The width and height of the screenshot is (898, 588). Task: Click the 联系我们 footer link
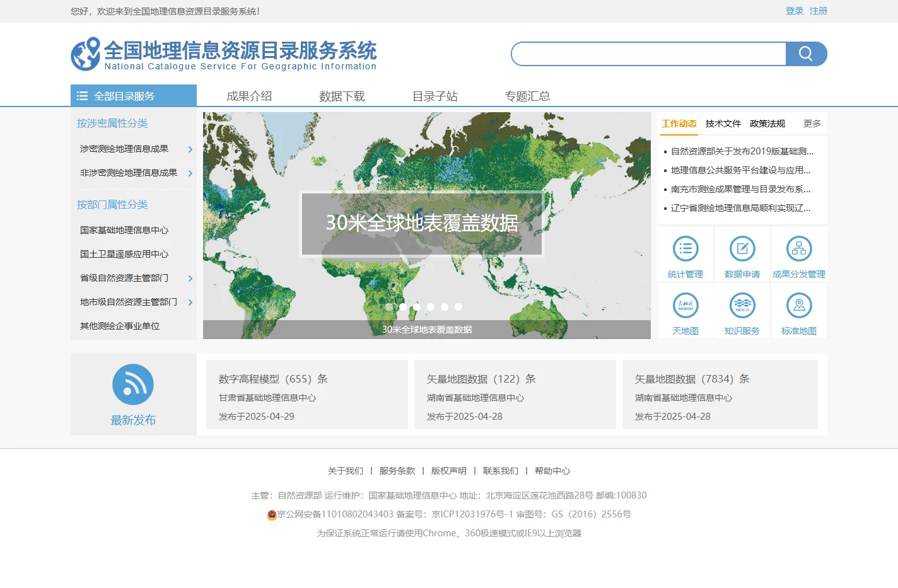click(x=501, y=471)
